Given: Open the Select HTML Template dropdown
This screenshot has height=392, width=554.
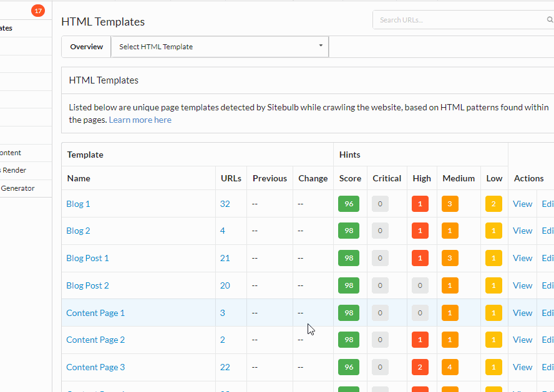Looking at the screenshot, I should click(x=220, y=47).
